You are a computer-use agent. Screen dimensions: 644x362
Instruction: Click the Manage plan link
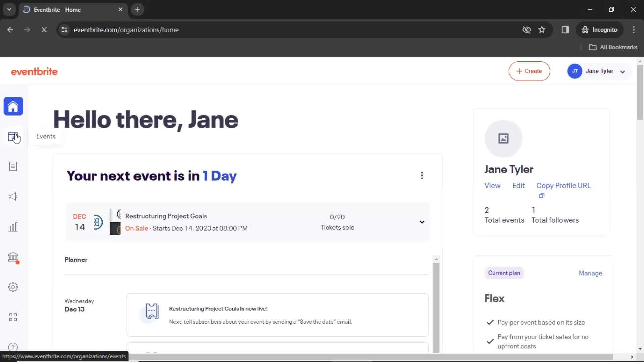(x=590, y=273)
